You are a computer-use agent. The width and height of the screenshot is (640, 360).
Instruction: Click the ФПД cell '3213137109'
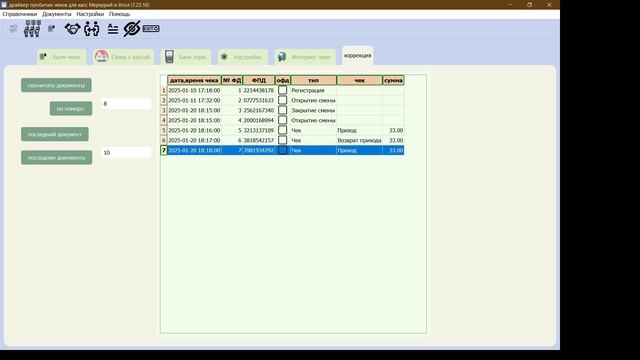pos(259,130)
